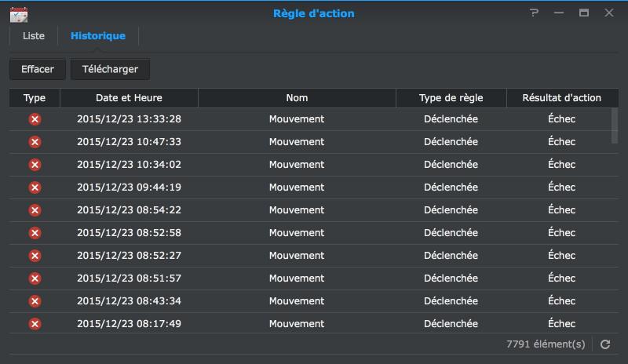Viewport: 628px width, 364px height.
Task: Click the Résultat d'action column header
Action: 563,98
